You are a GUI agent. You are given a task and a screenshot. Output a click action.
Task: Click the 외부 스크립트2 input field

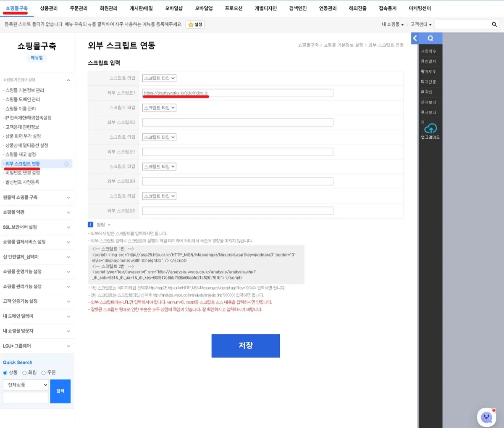click(238, 122)
